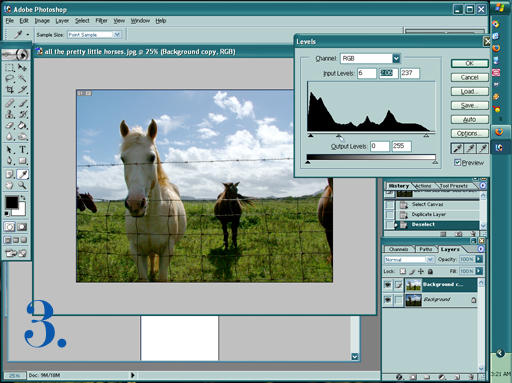
Task: Click the first Input Levels field
Action: (367, 73)
